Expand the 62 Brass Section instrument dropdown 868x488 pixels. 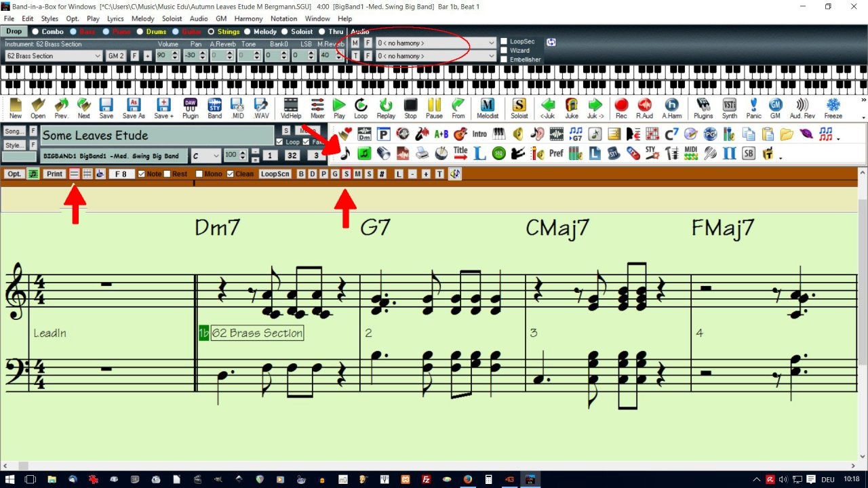click(x=98, y=56)
